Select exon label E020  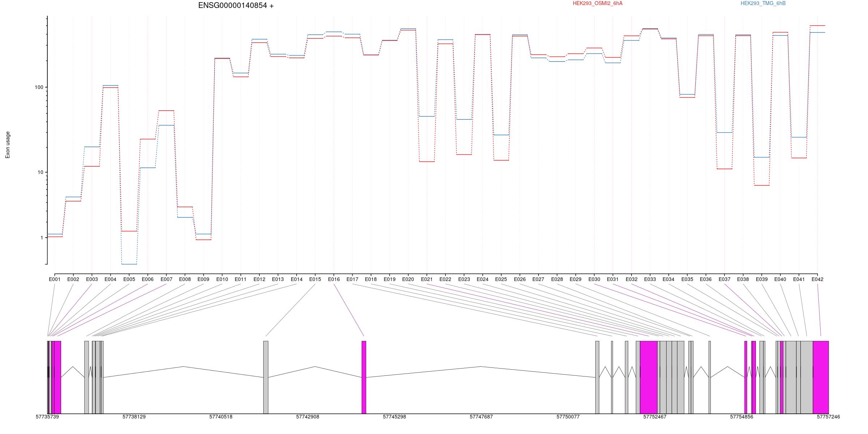coord(408,279)
